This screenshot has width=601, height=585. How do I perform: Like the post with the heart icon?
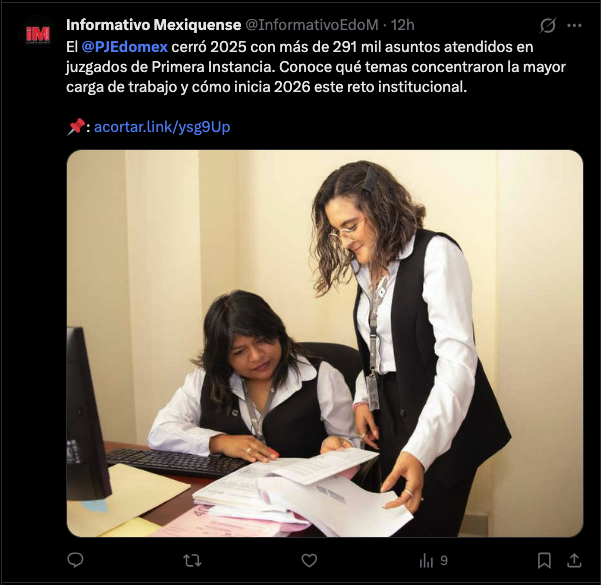click(x=309, y=561)
